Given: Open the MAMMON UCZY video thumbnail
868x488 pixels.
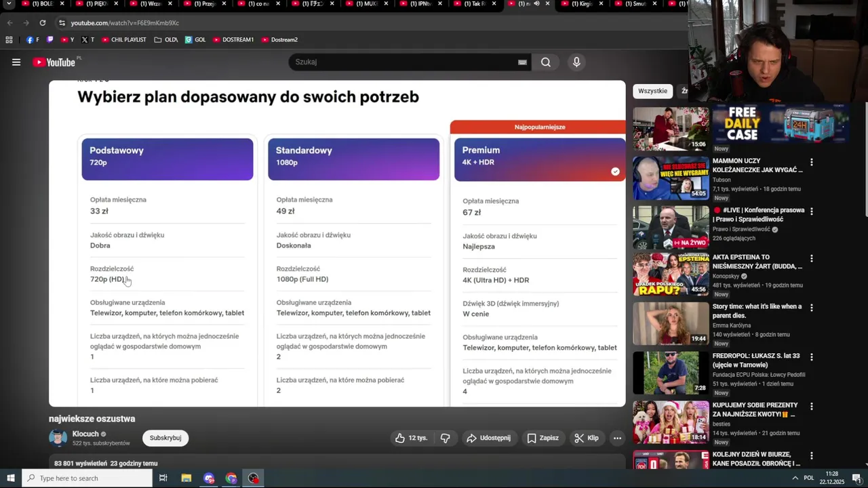Looking at the screenshot, I should [671, 179].
